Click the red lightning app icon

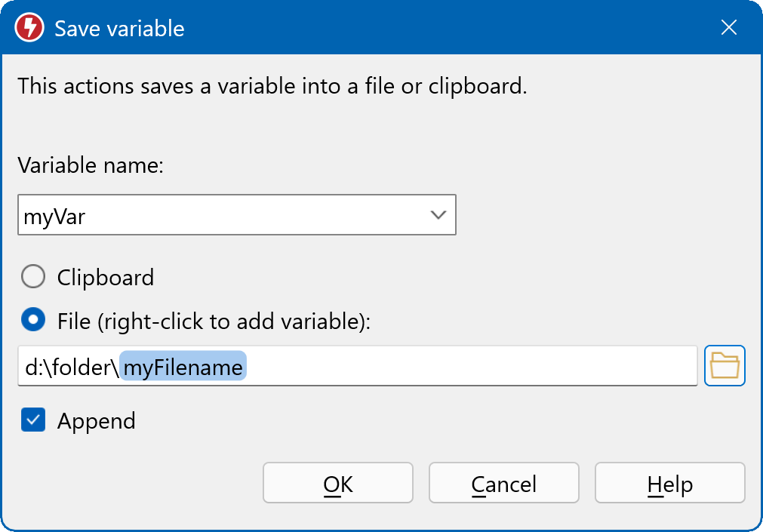coord(29,28)
